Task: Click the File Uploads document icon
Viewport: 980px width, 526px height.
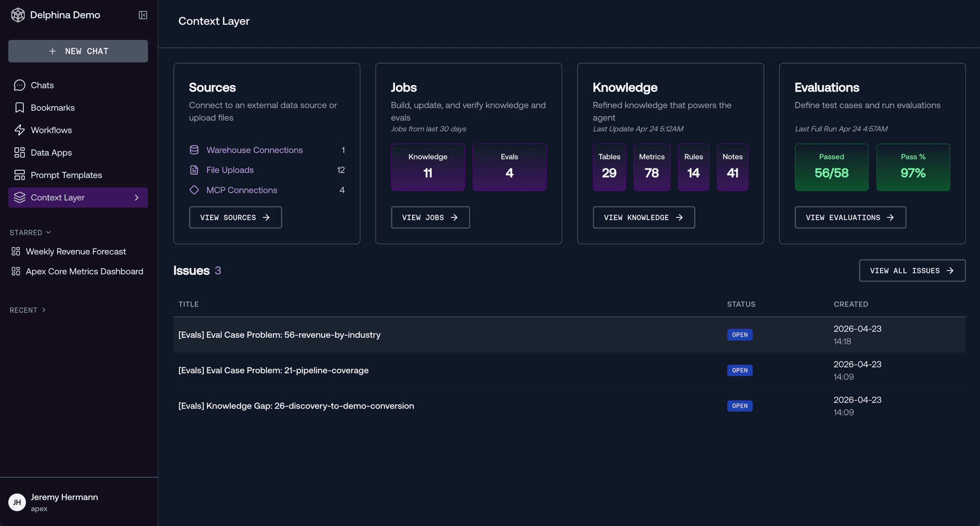Action: 194,170
